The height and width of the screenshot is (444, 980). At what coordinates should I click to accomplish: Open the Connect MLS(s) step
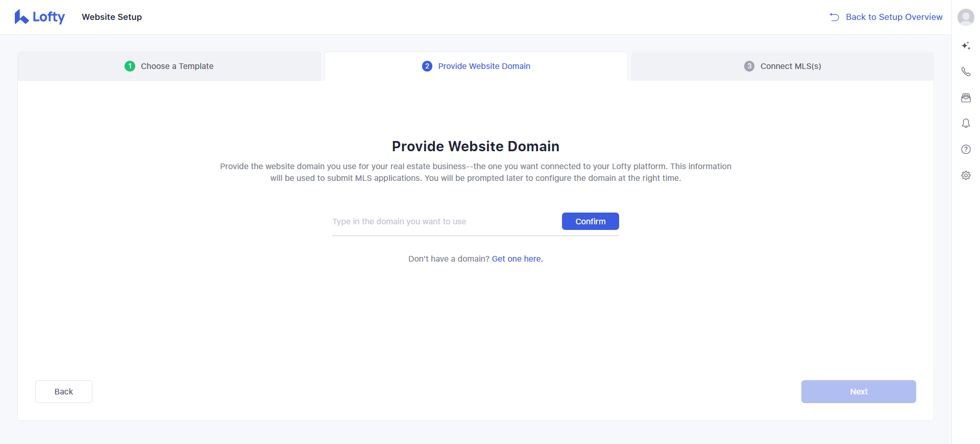tap(782, 66)
